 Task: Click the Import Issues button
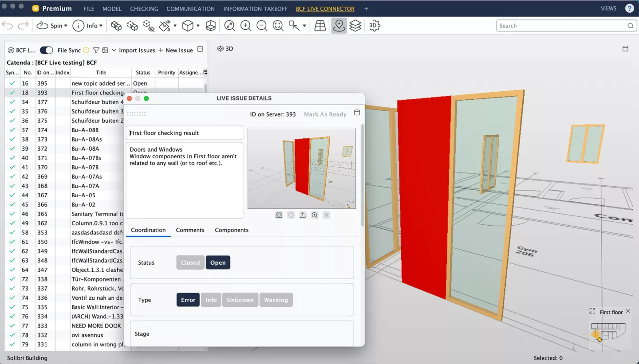pos(137,50)
